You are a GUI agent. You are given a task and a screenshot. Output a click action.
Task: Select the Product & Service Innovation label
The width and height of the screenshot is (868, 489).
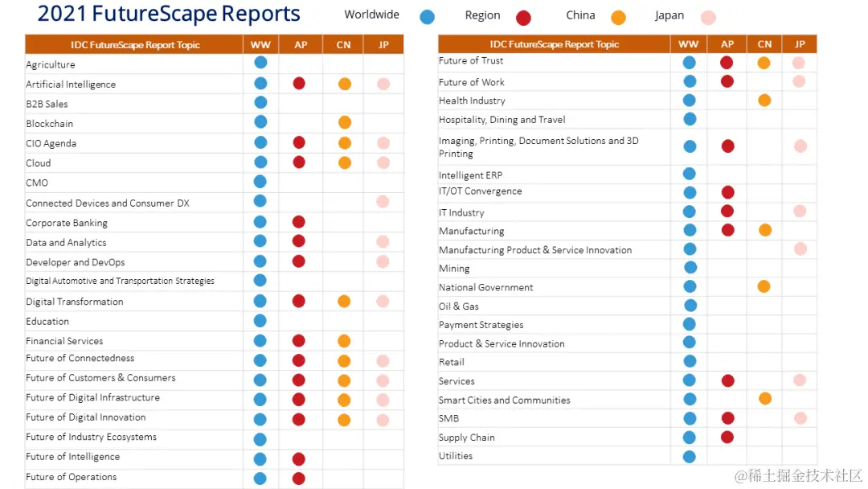pos(502,344)
